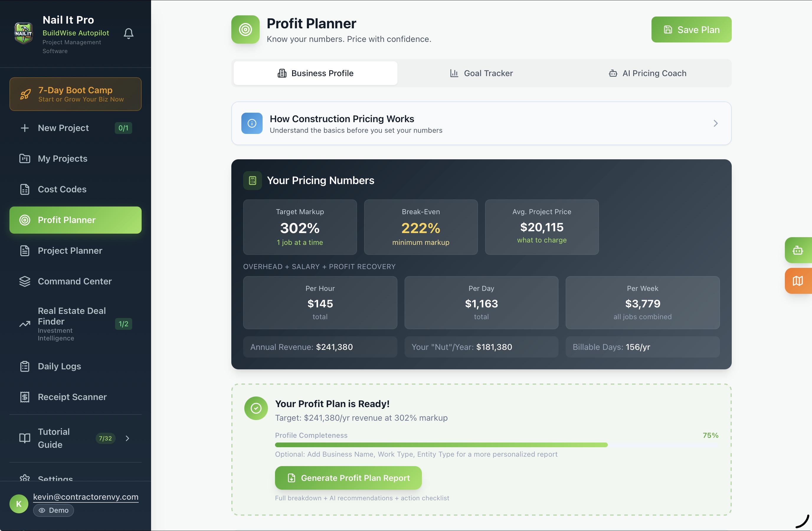The height and width of the screenshot is (531, 812).
Task: Expand the Tutorial Guide chevron arrow
Action: [127, 438]
